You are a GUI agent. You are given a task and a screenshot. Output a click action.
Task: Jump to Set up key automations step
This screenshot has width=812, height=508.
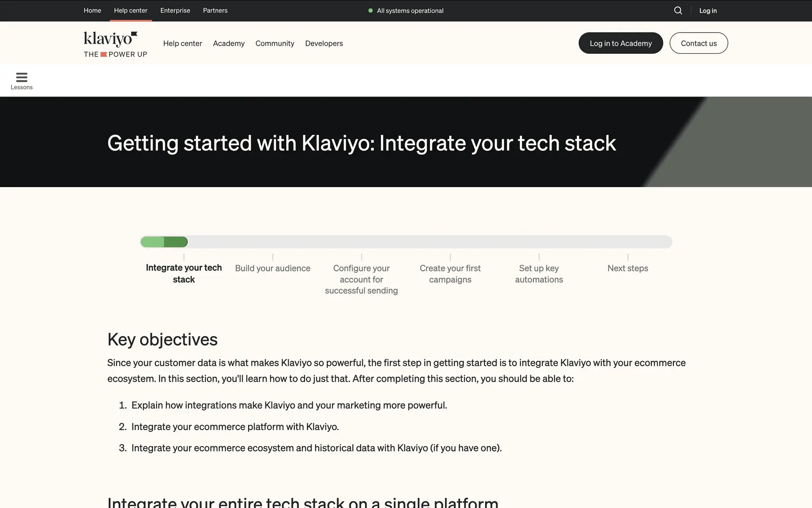539,273
